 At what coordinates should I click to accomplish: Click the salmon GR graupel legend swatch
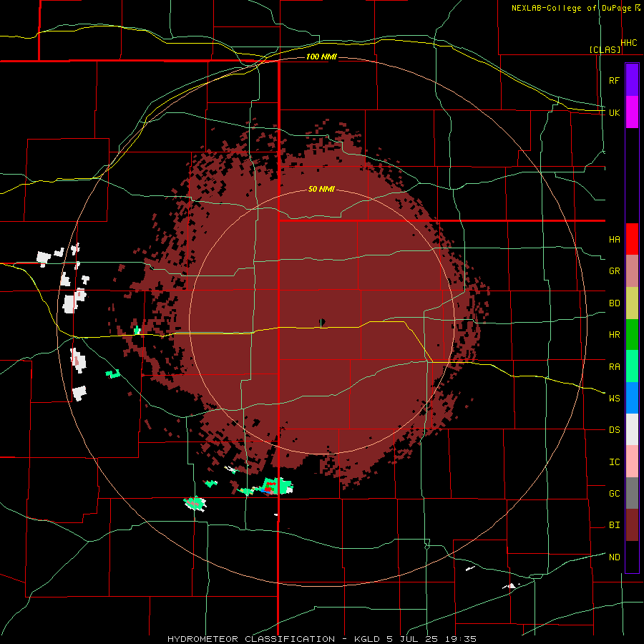click(x=632, y=270)
